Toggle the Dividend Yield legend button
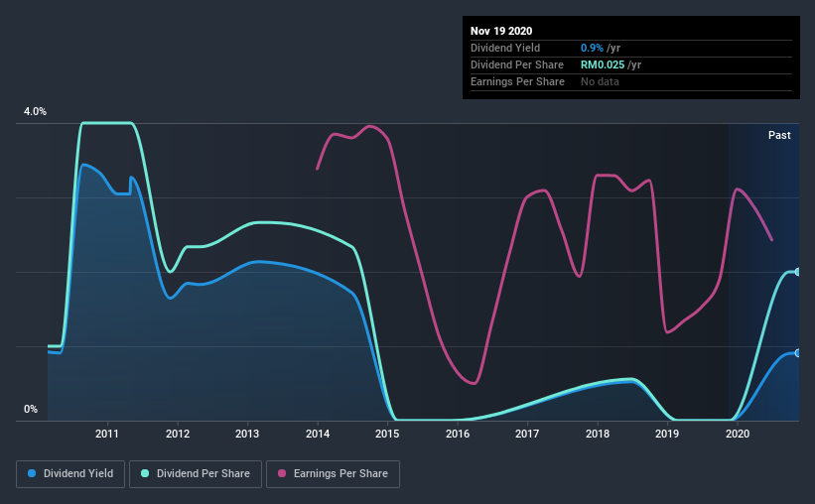Screen dimensions: 815x504 [70, 474]
